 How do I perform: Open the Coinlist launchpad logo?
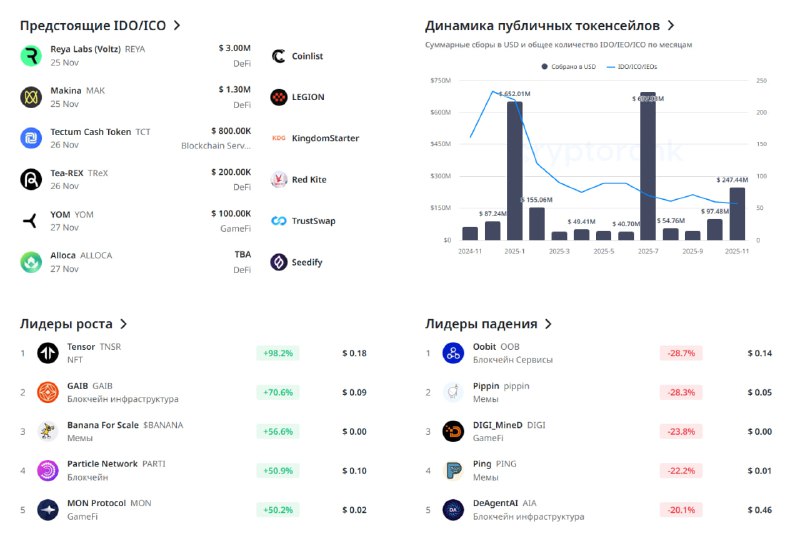(x=279, y=57)
